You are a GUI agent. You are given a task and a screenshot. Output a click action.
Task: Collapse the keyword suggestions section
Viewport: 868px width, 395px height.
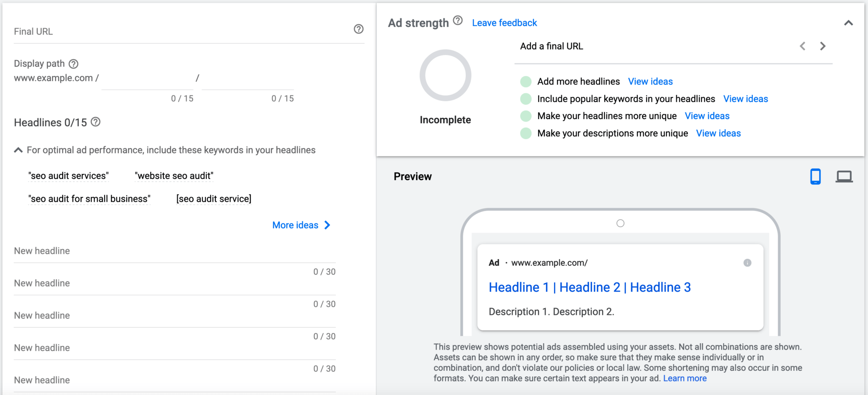(x=18, y=150)
